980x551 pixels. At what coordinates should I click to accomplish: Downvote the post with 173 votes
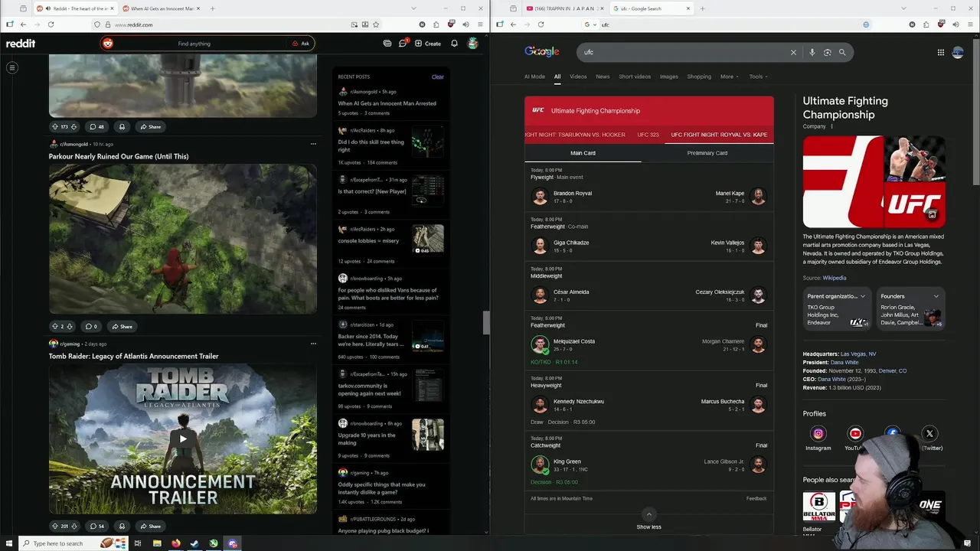[x=73, y=127]
